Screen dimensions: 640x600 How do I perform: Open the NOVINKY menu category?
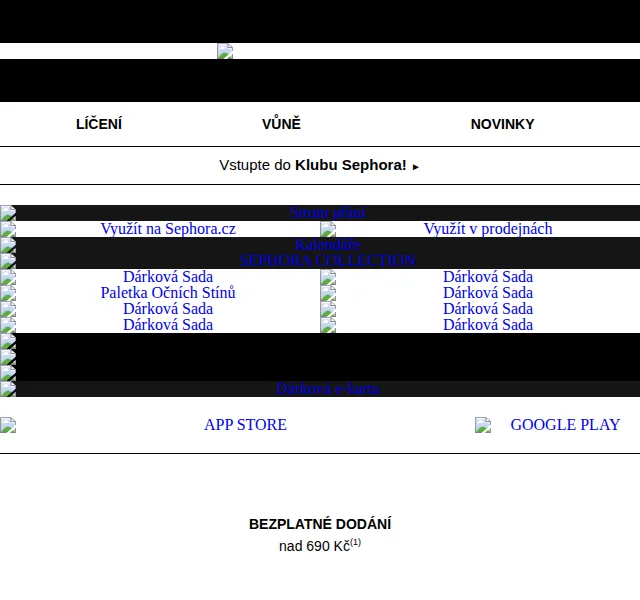point(502,124)
